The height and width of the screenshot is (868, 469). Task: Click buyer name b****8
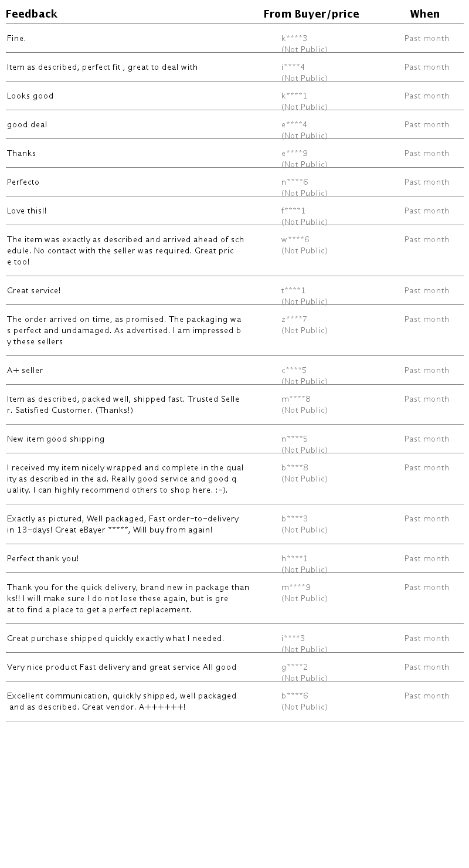pyautogui.click(x=295, y=468)
